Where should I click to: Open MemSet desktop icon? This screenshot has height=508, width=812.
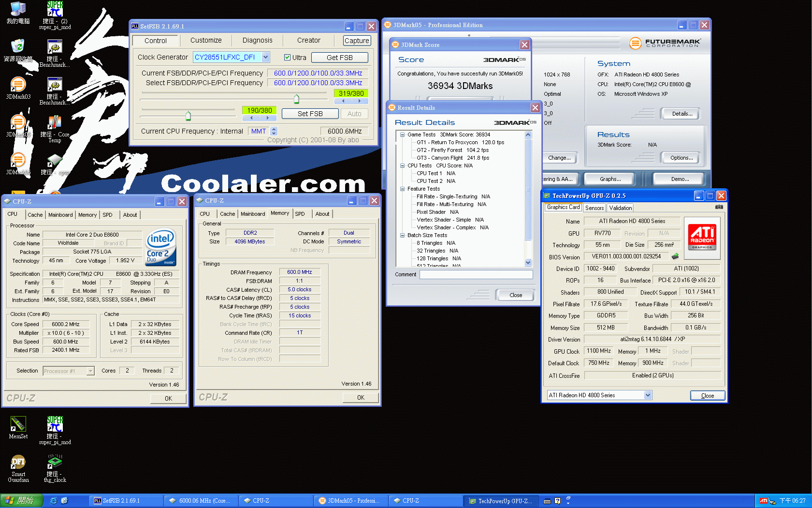tap(18, 427)
